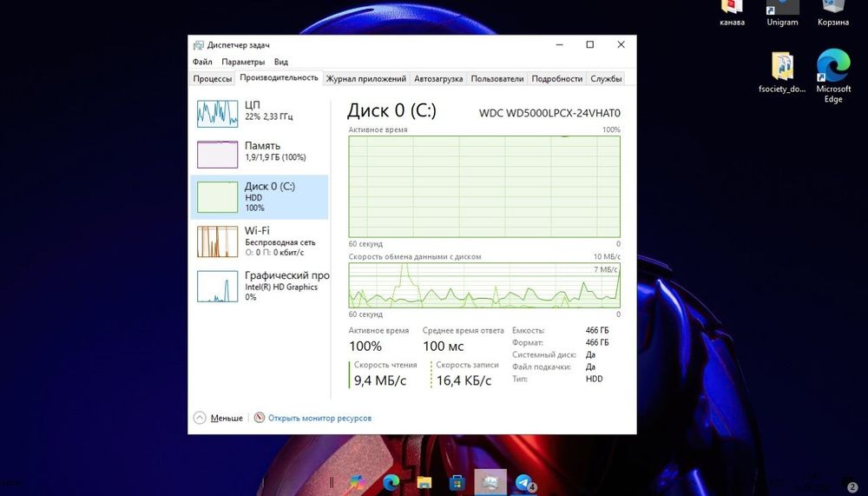The height and width of the screenshot is (496, 868).
Task: Click the Task Manager taskbar button
Action: click(490, 482)
